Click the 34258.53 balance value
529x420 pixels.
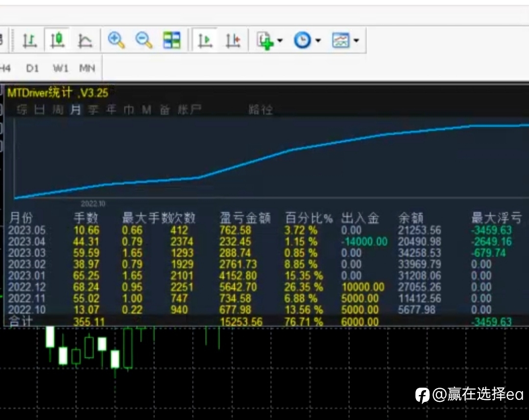pyautogui.click(x=419, y=253)
